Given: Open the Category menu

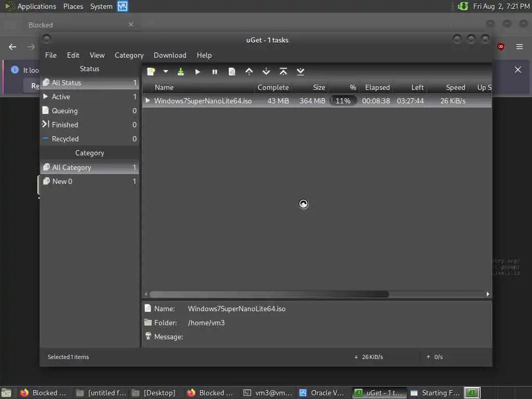Looking at the screenshot, I should pos(129,55).
